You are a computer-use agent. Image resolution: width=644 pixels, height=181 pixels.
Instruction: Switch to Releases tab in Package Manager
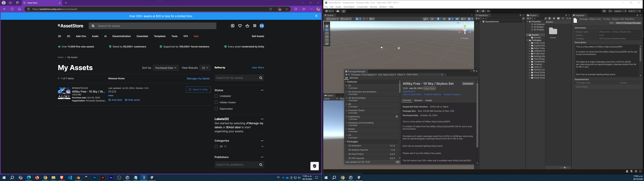pos(418,101)
